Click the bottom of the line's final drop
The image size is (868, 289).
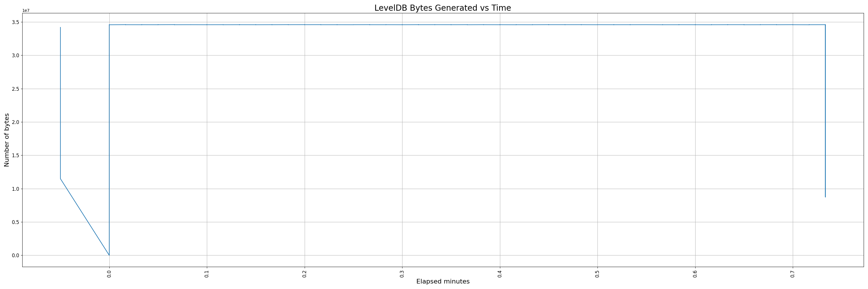(x=825, y=197)
